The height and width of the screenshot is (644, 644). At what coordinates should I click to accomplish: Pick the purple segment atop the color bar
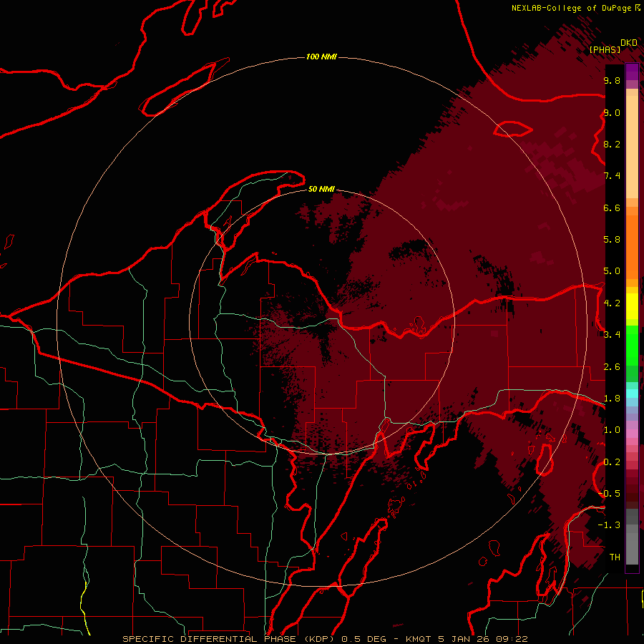coord(632,72)
